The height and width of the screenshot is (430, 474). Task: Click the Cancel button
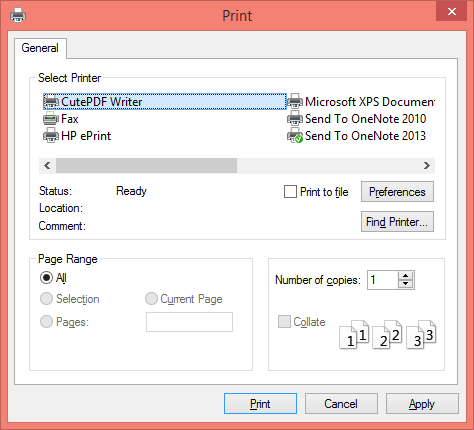(x=341, y=404)
